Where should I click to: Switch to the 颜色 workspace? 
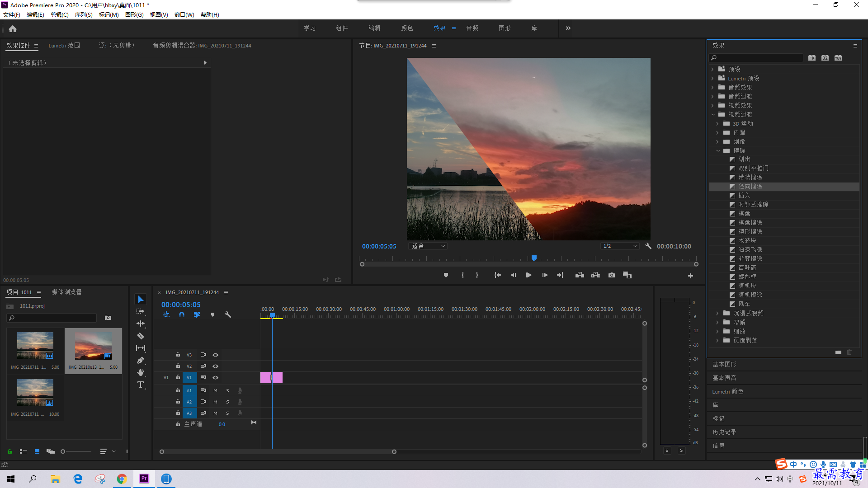[x=407, y=28]
